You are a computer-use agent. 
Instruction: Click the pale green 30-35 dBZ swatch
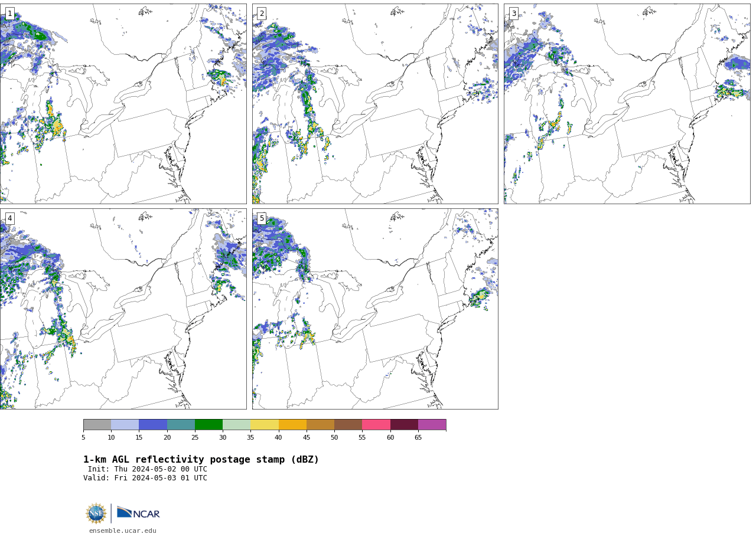click(x=236, y=425)
